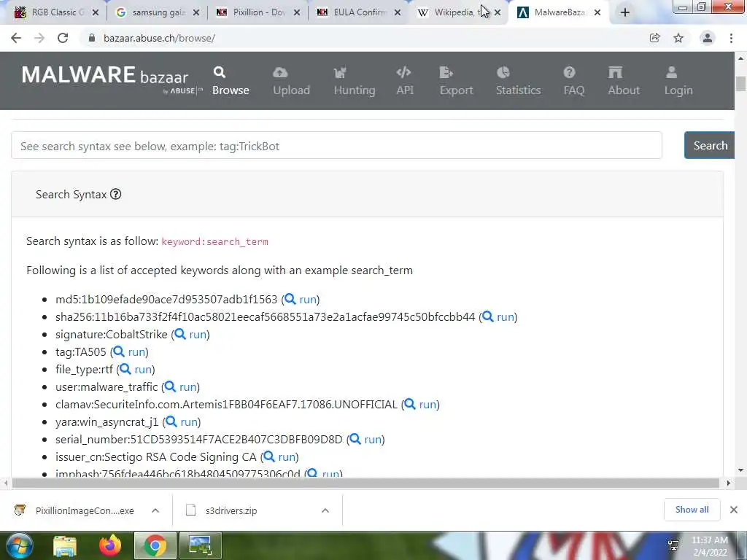
Task: Click the browser forward arrow
Action: tap(39, 38)
